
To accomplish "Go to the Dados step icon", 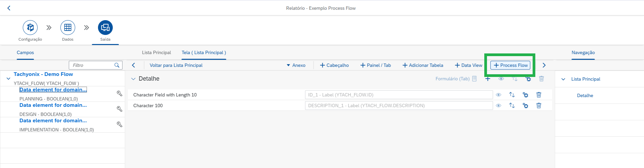I will click(68, 28).
